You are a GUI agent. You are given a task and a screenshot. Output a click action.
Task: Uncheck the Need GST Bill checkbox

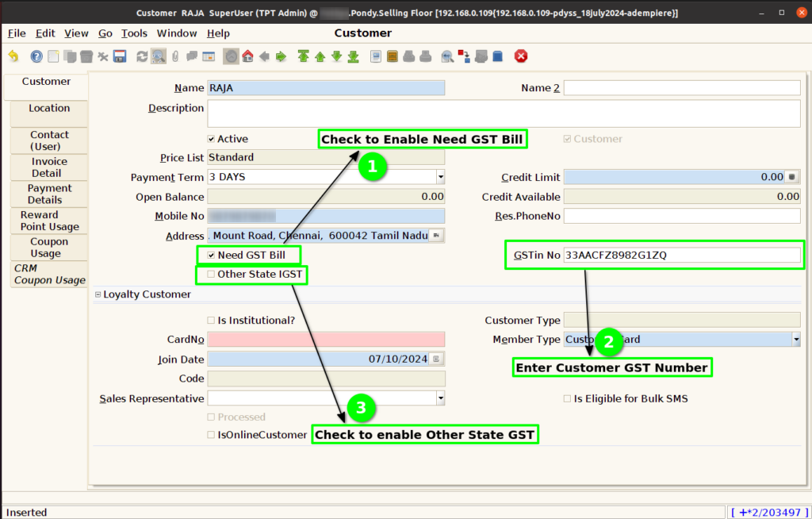pos(211,255)
